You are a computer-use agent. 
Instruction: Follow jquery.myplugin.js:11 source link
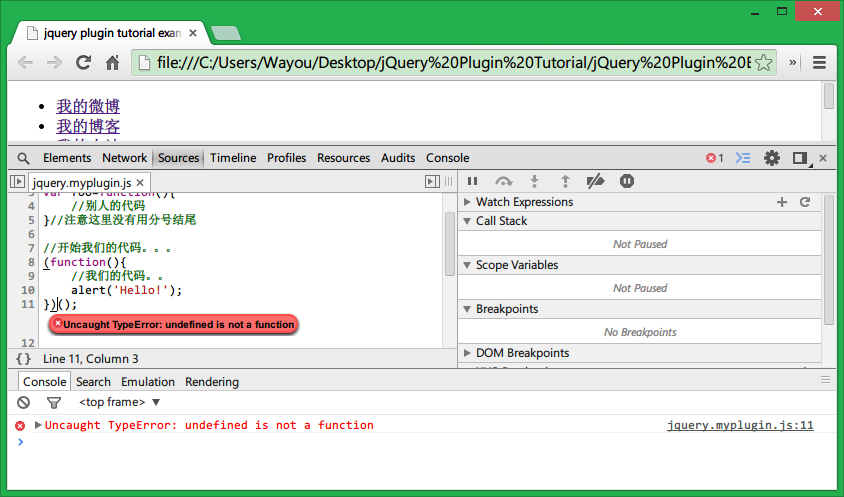coord(740,425)
